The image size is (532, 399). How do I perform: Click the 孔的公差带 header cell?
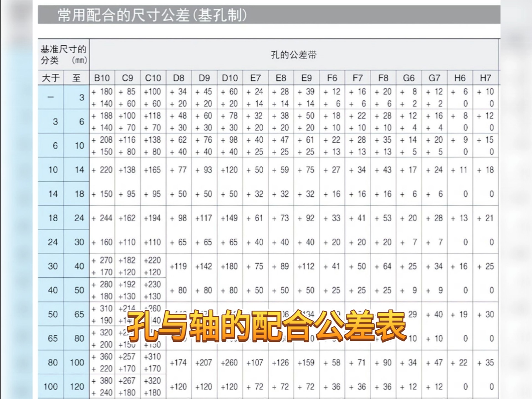(294, 55)
